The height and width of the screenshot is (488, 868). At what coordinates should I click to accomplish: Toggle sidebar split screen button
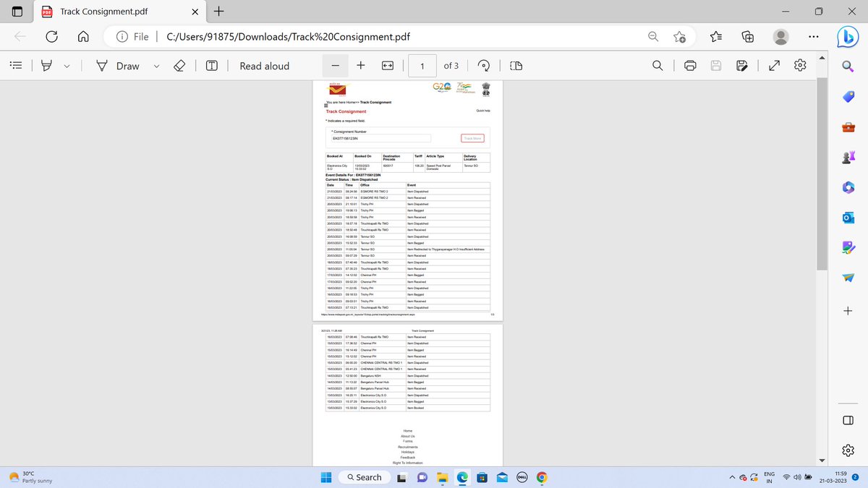[848, 421]
